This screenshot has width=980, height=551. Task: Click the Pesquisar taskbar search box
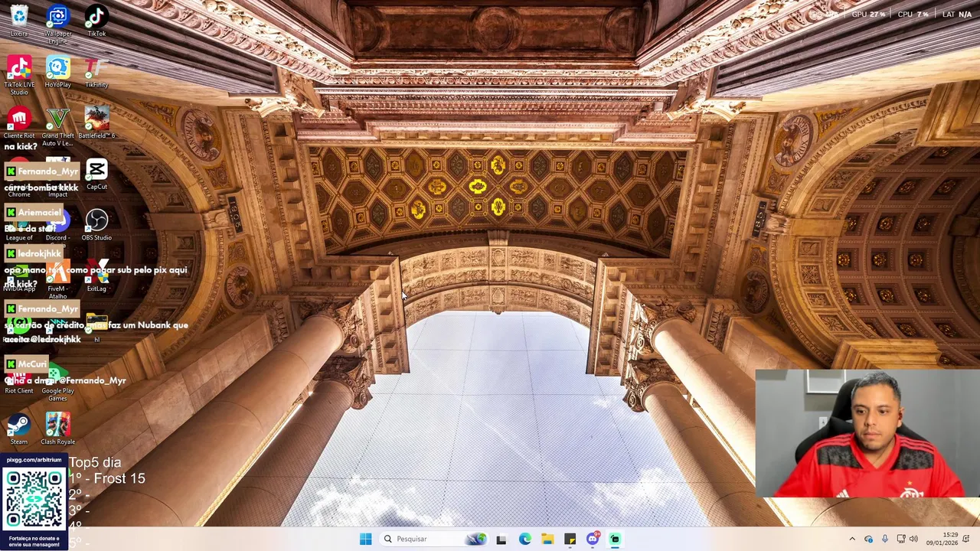tap(434, 539)
